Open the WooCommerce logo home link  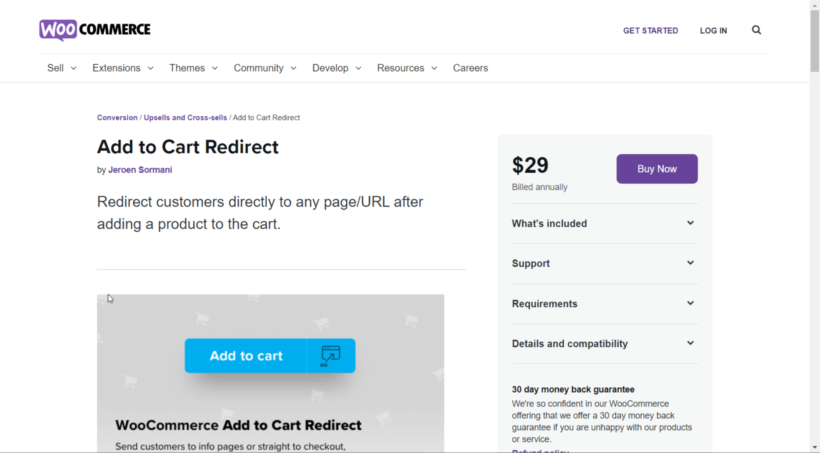pos(95,30)
